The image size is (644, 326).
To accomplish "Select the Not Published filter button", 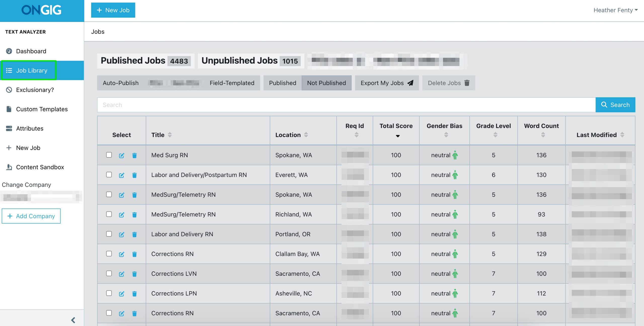I will tap(327, 83).
